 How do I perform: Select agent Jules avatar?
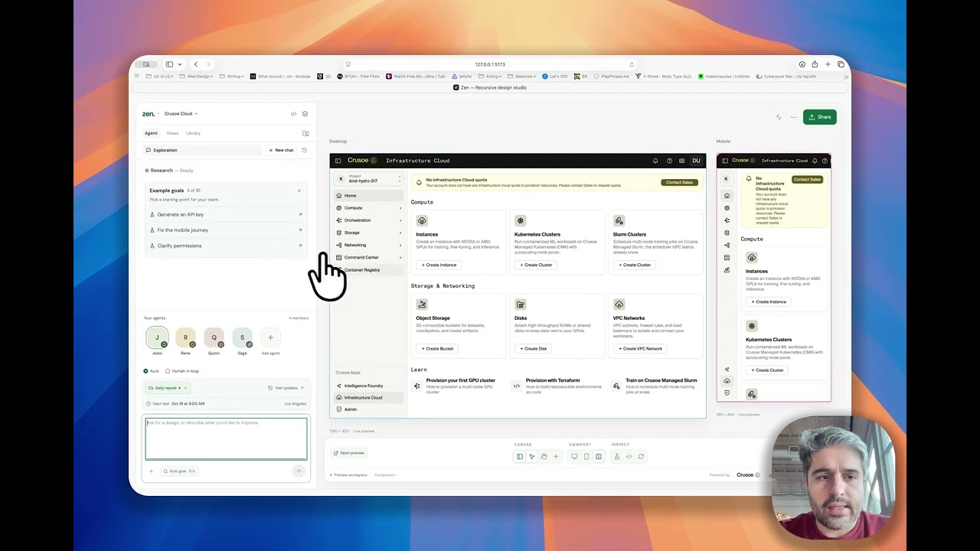[x=157, y=337]
